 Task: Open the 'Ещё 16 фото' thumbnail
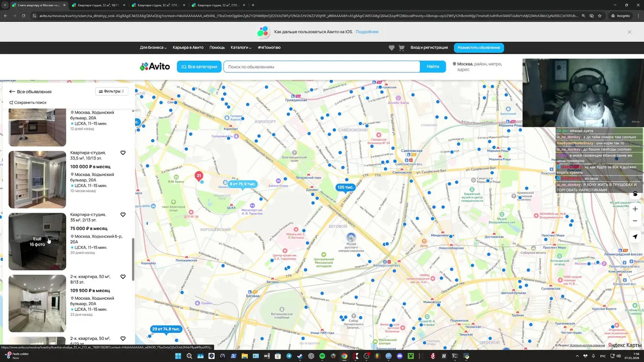tap(37, 241)
